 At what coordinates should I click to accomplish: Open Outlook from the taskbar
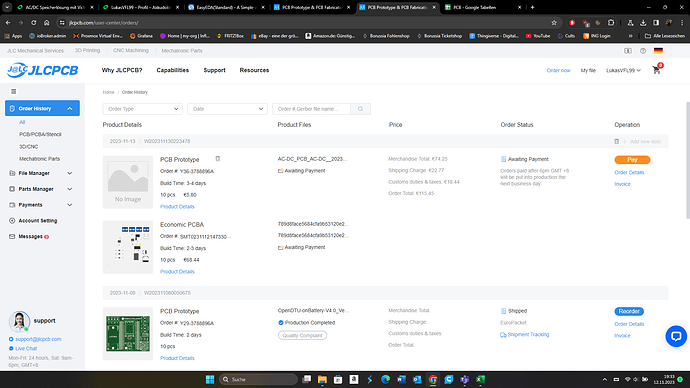pyautogui.click(x=417, y=379)
